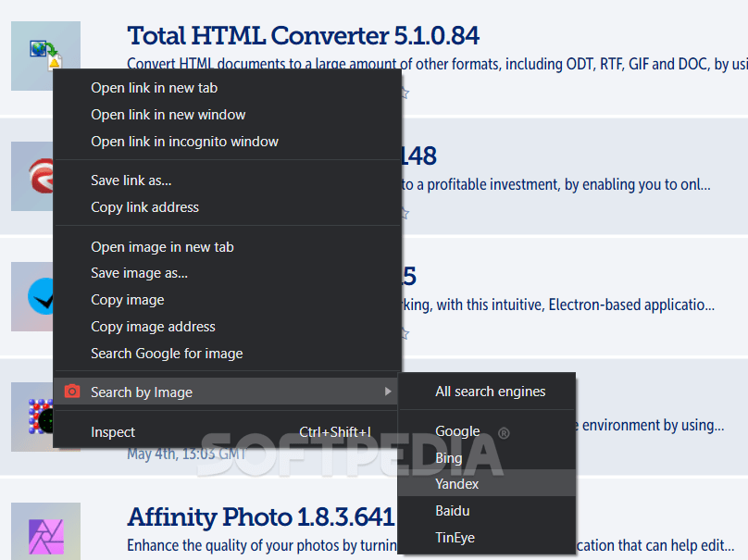Select Copy link address
Screen dimensions: 748x560
pos(227,207)
